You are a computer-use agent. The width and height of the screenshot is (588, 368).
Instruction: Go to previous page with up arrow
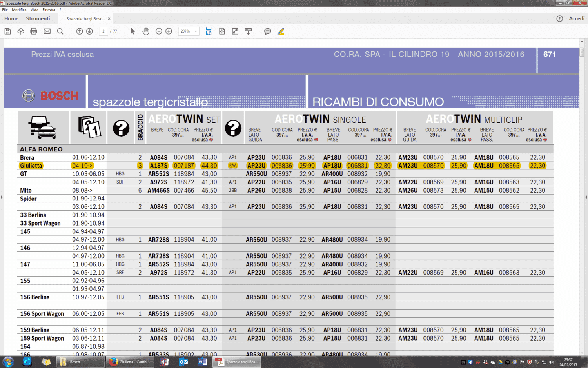80,31
